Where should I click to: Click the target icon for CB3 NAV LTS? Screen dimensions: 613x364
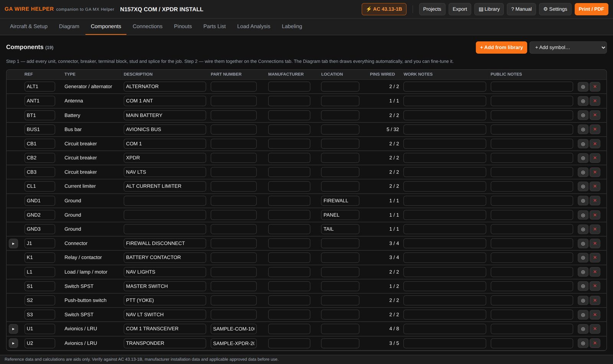pyautogui.click(x=583, y=172)
